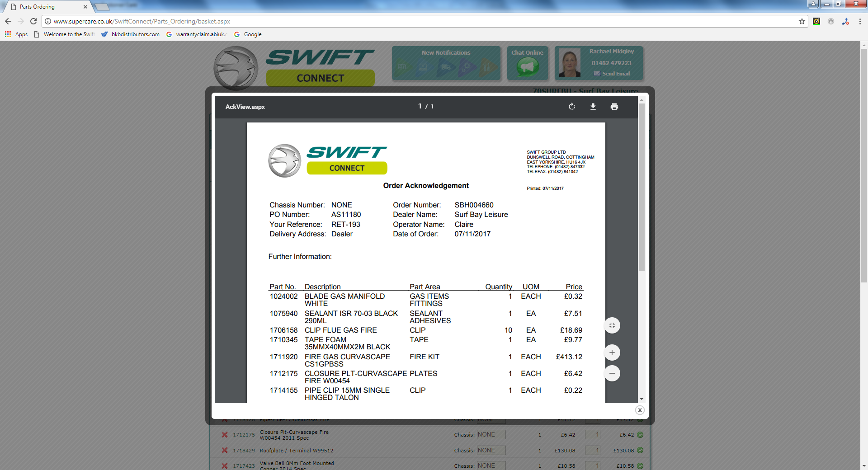Rotate the PDF document clockwise
Image resolution: width=868 pixels, height=470 pixels.
572,107
